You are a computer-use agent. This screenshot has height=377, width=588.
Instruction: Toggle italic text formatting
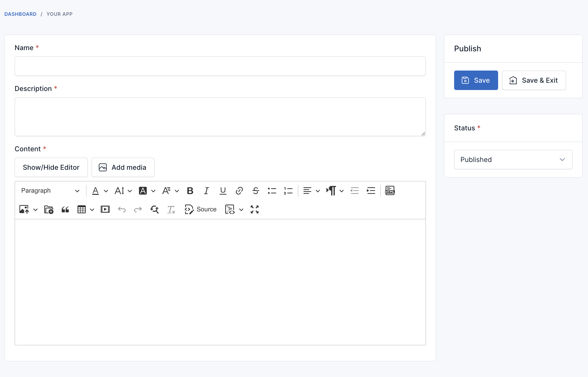pyautogui.click(x=206, y=191)
